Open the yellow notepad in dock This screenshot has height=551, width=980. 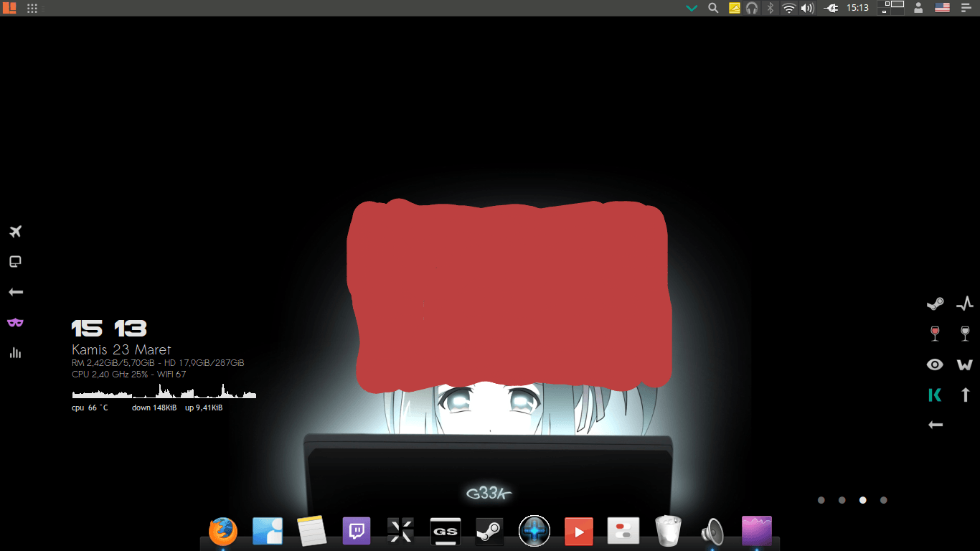coord(312,532)
